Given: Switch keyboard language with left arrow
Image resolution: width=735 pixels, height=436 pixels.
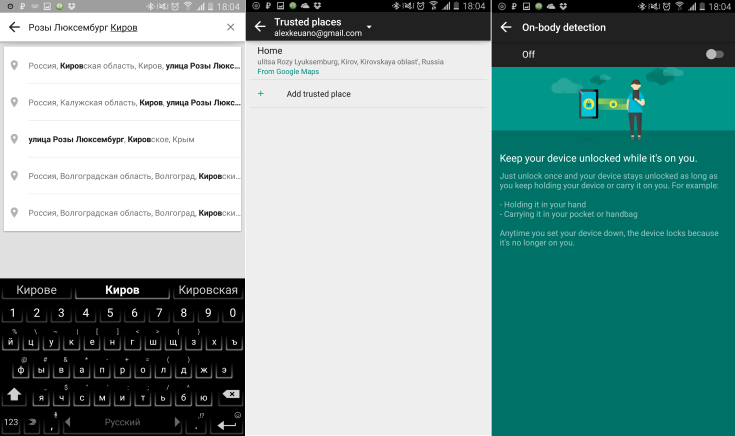Looking at the screenshot, I should click(x=68, y=422).
